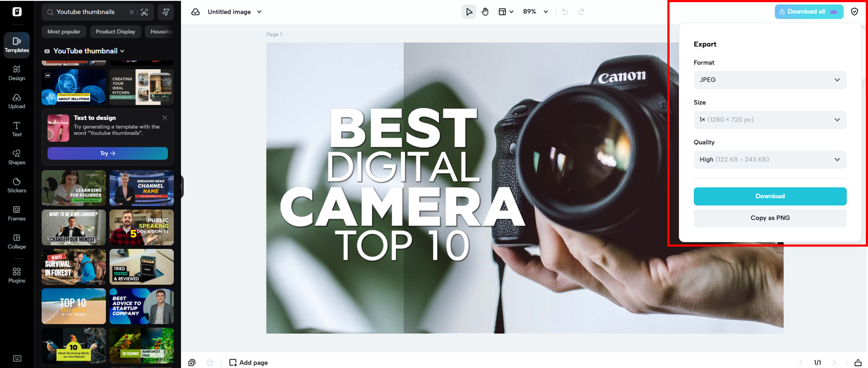
Task: Click the blue Download button
Action: point(770,196)
